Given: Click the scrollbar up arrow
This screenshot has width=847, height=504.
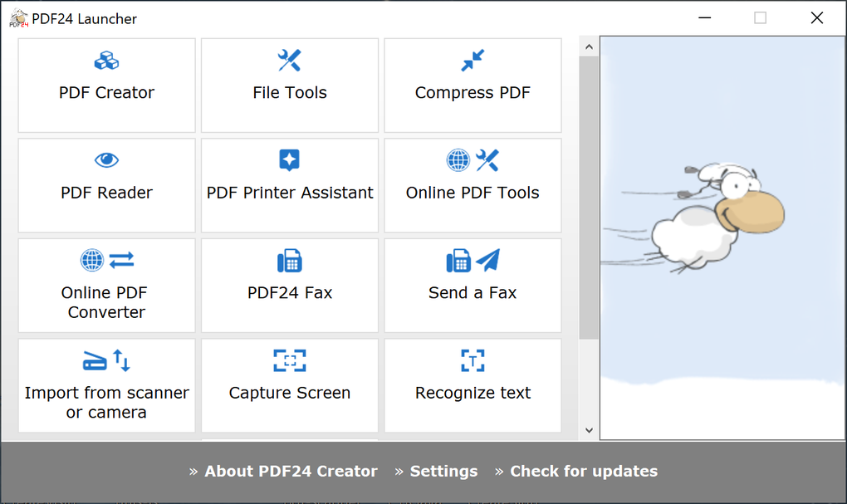Looking at the screenshot, I should coord(589,46).
